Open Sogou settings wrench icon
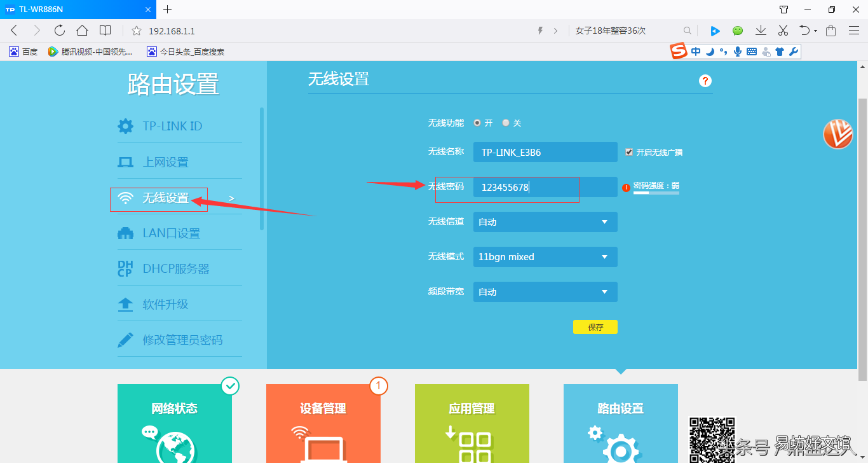868x463 pixels. [x=794, y=52]
